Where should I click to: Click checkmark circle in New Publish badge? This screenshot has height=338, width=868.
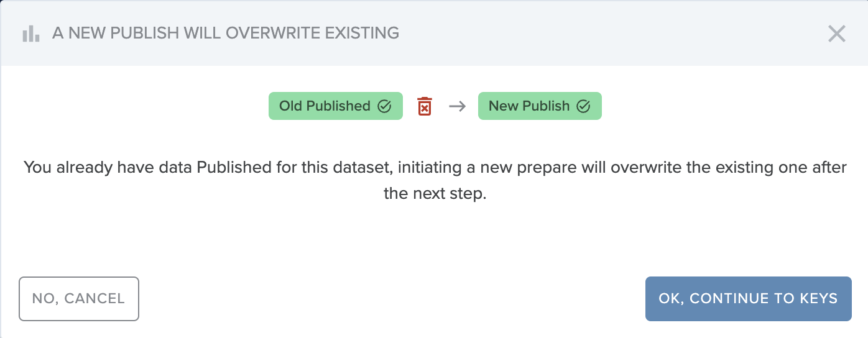point(583,106)
